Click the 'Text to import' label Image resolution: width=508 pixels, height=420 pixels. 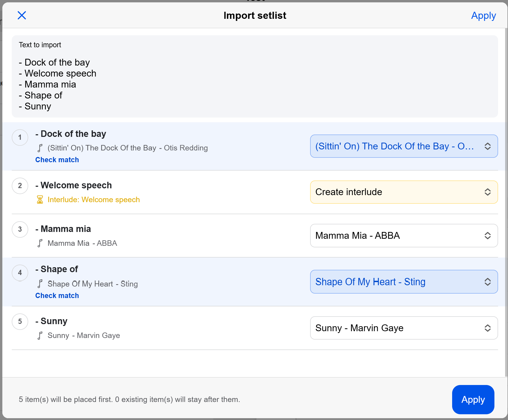coord(40,45)
